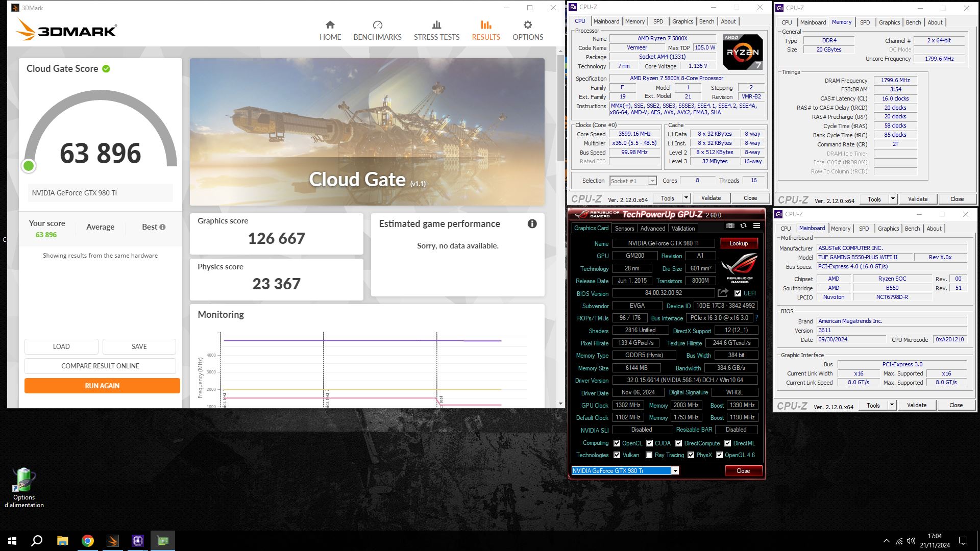980x551 pixels.
Task: Click the 3DMark vertical scrollbar down arrow
Action: point(560,404)
